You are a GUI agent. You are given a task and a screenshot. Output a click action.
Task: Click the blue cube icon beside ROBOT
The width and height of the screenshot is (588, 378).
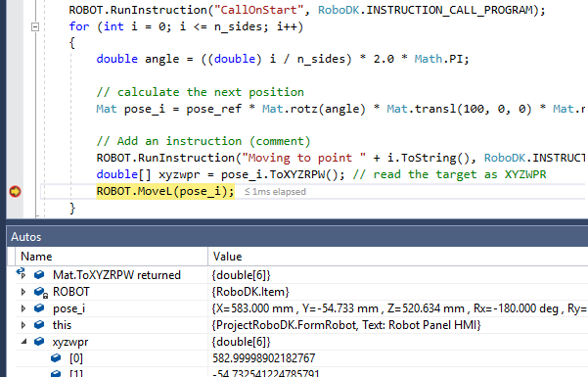click(40, 292)
